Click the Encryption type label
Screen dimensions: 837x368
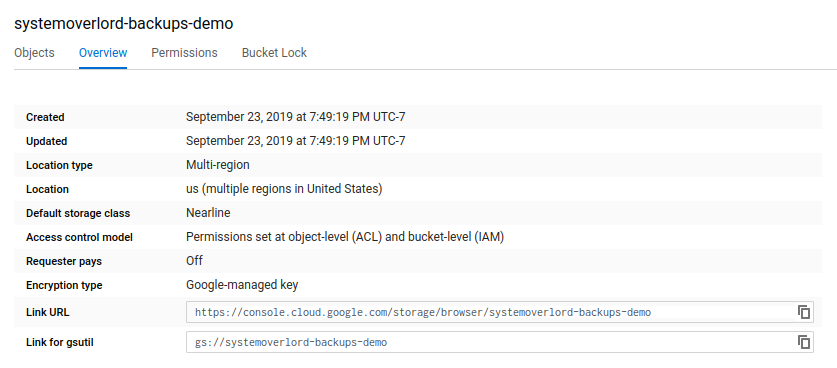[x=64, y=286]
